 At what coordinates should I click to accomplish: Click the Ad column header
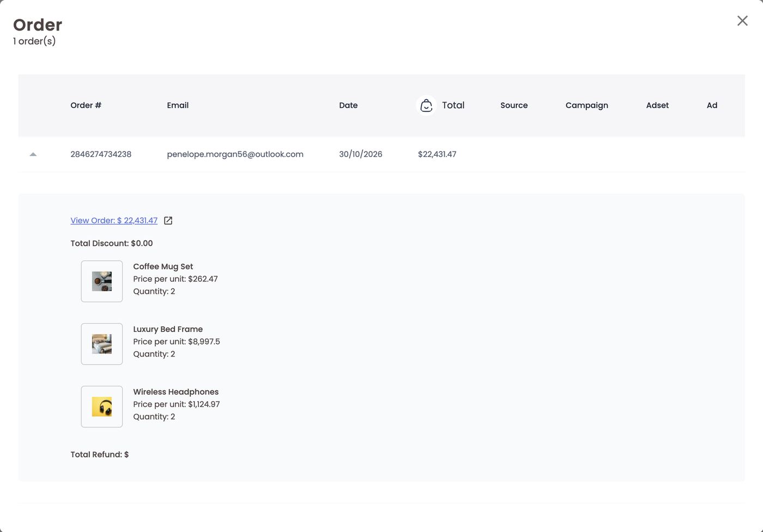(712, 105)
